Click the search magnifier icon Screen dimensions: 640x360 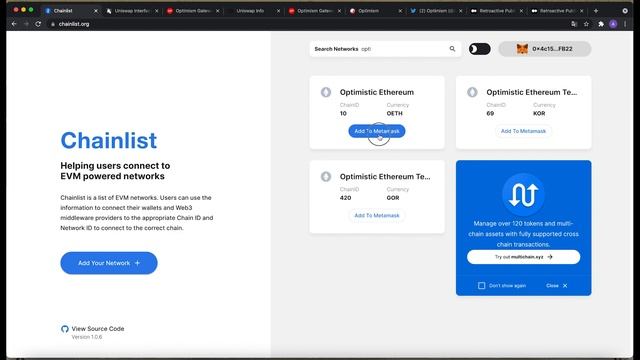[452, 49]
